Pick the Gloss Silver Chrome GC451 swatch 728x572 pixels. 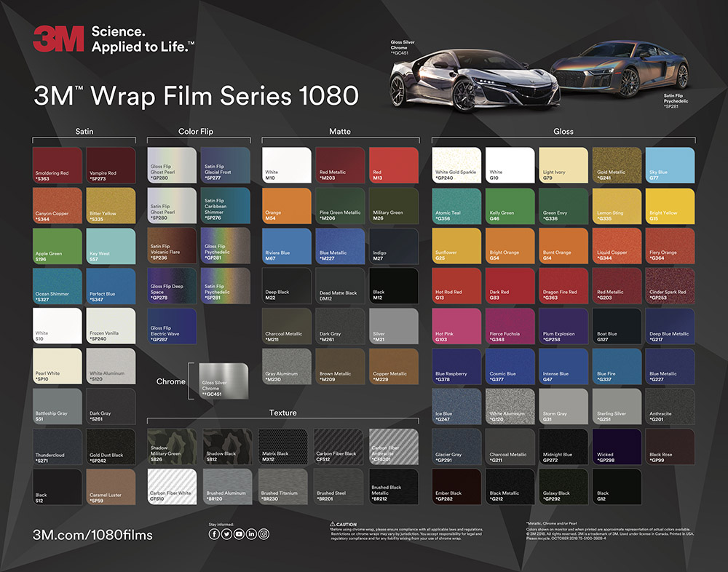click(223, 381)
